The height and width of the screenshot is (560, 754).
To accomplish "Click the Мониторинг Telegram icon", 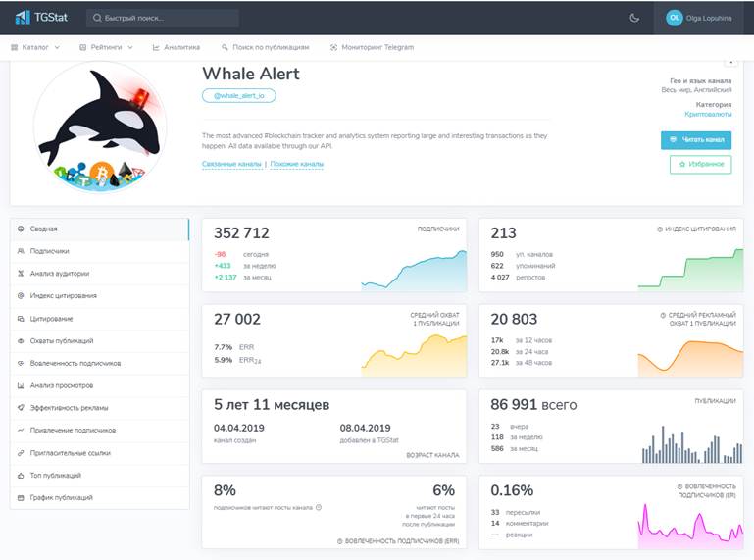I will [333, 47].
